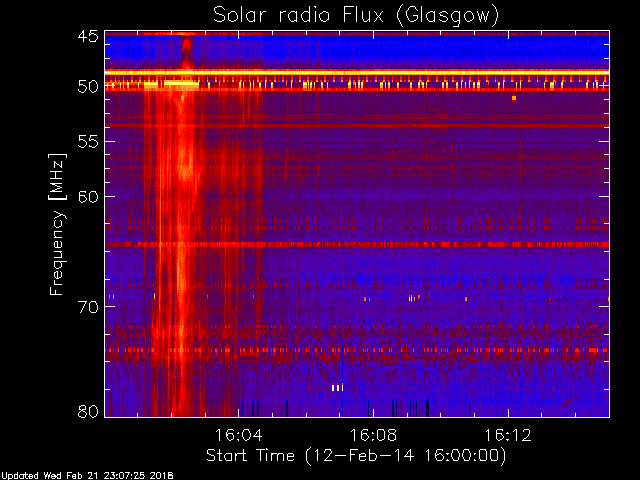Click the 80 frequency tick label
640x480 pixels.
click(88, 411)
